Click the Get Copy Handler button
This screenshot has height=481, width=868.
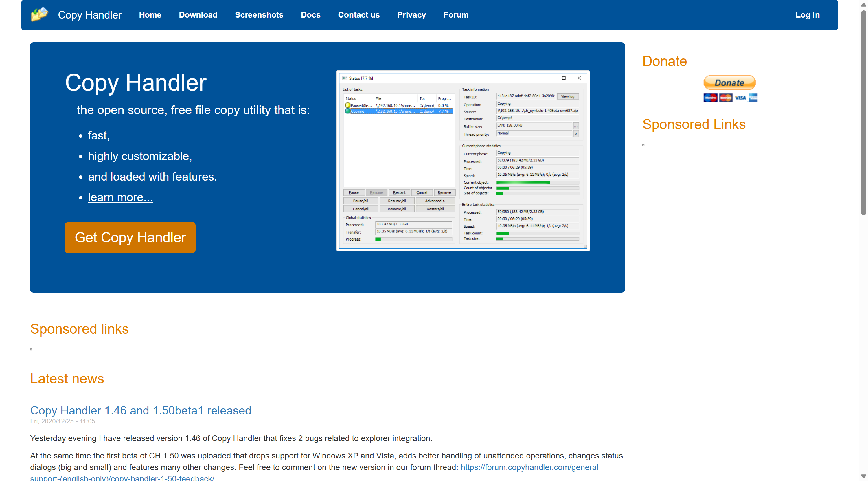pyautogui.click(x=130, y=238)
